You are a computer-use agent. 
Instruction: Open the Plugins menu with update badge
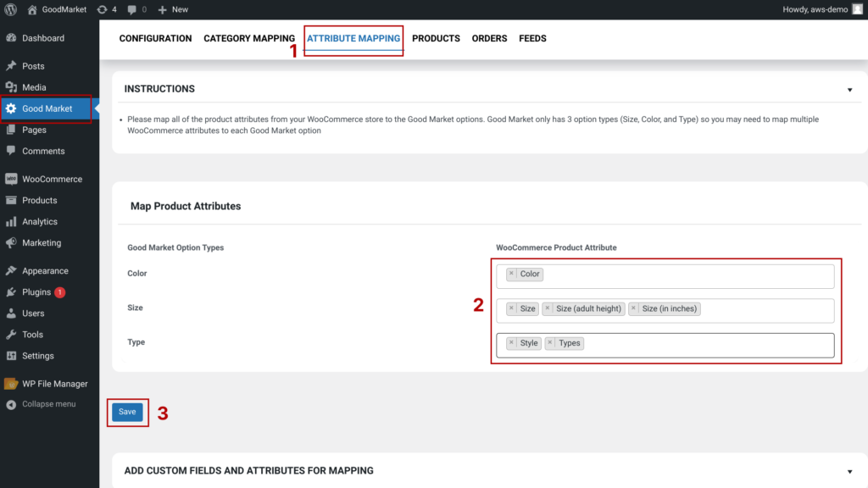(x=36, y=292)
